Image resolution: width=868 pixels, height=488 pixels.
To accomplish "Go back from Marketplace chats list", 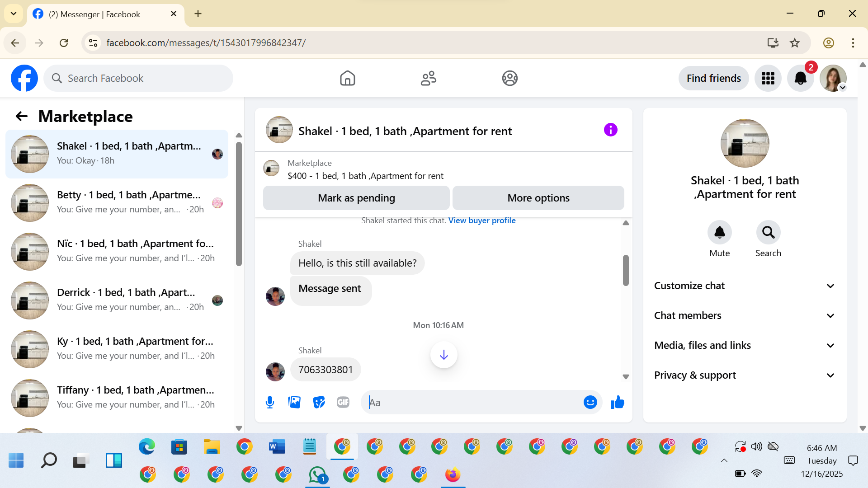I will 21,117.
